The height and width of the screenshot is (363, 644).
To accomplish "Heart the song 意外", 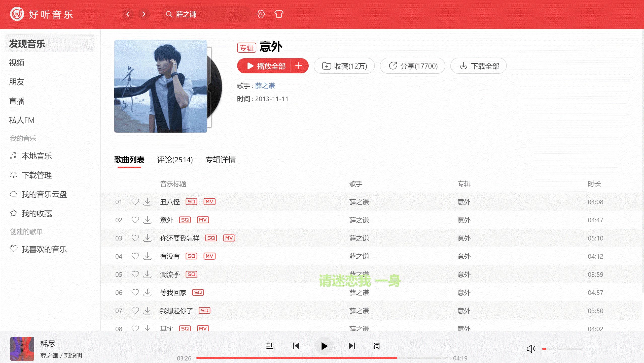I will (x=135, y=220).
